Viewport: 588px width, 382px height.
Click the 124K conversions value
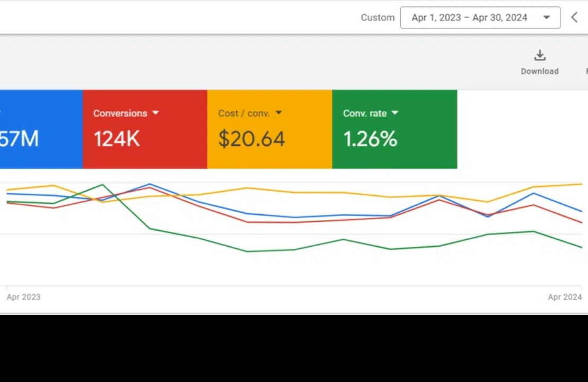(117, 139)
